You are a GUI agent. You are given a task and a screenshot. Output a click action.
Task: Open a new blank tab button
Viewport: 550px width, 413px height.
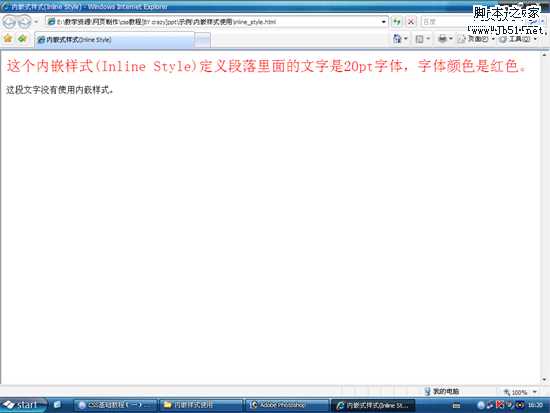[x=202, y=40]
